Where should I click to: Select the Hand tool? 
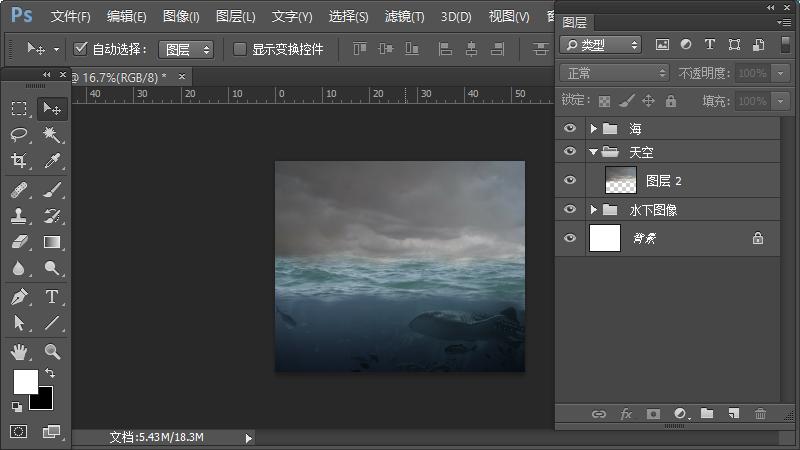[19, 352]
